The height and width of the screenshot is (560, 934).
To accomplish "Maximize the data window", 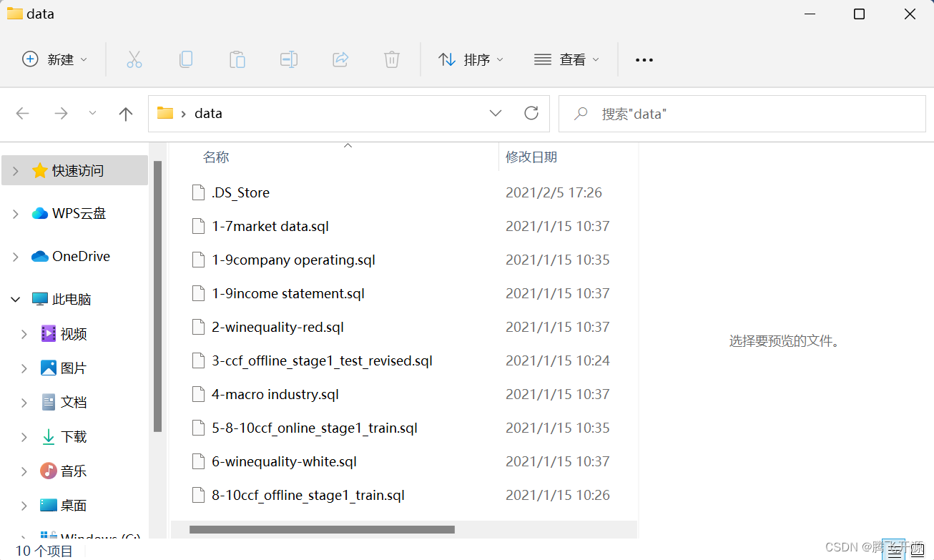I will pos(860,14).
